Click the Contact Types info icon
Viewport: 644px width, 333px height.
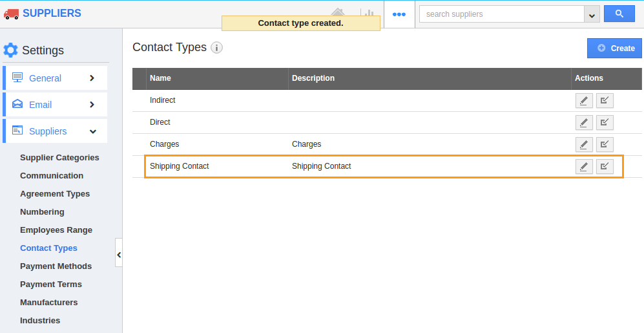pos(217,48)
